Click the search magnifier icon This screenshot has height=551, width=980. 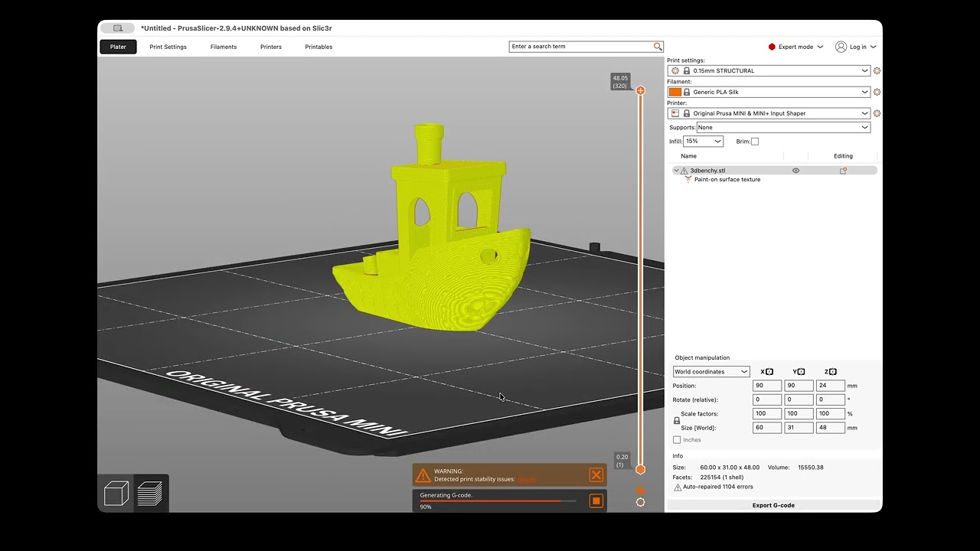tap(658, 47)
